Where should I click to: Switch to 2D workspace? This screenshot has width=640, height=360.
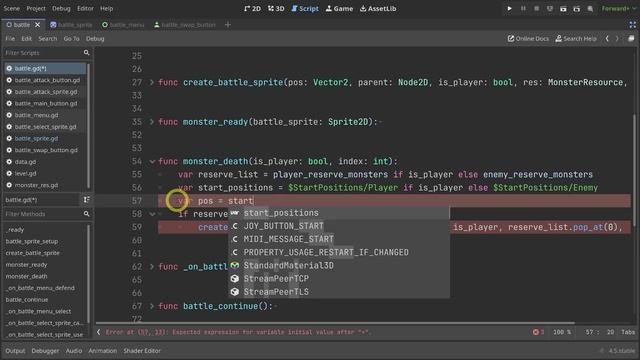pos(252,9)
